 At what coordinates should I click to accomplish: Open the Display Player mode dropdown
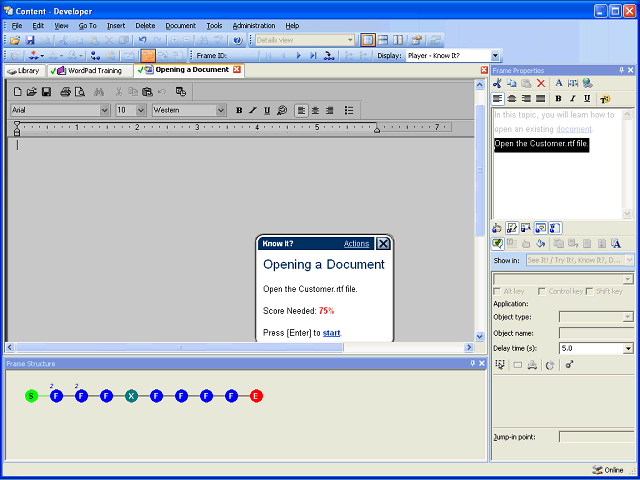(x=495, y=56)
